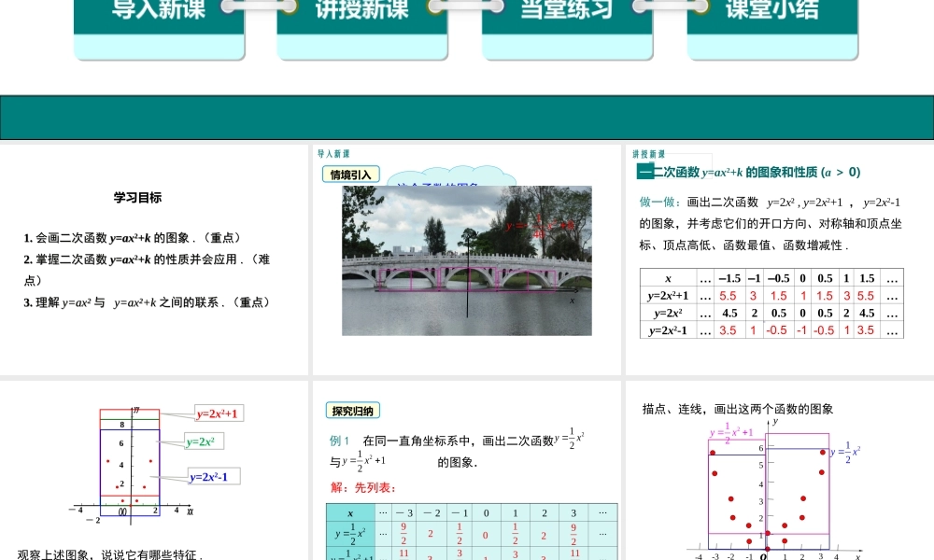Select the 学习目标 slide thumbnail
The height and width of the screenshot is (560, 934).
[x=154, y=259]
